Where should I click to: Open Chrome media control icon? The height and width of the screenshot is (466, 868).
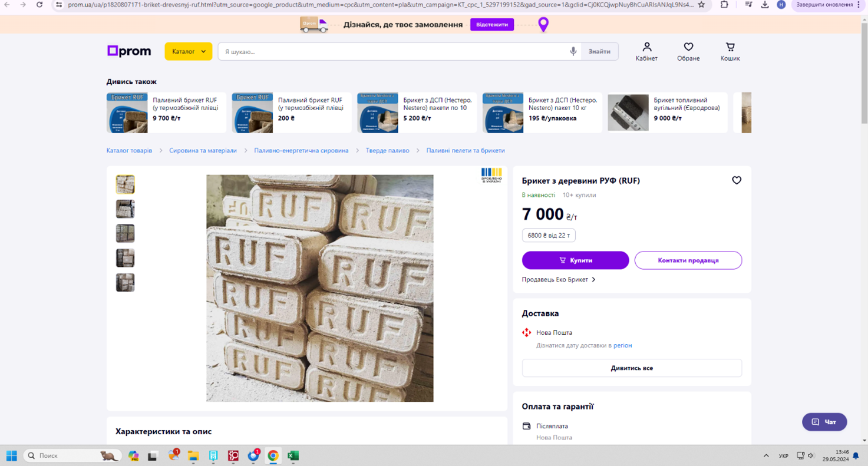(748, 5)
